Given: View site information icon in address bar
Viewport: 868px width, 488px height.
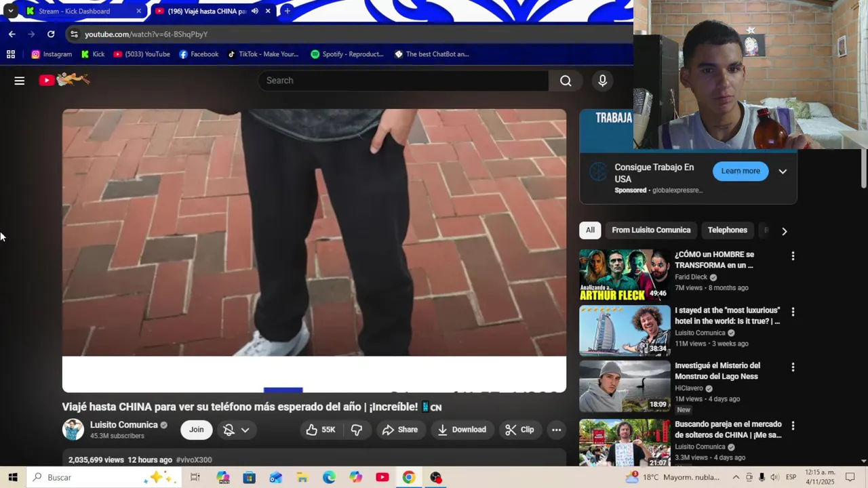Looking at the screenshot, I should pyautogui.click(x=75, y=34).
